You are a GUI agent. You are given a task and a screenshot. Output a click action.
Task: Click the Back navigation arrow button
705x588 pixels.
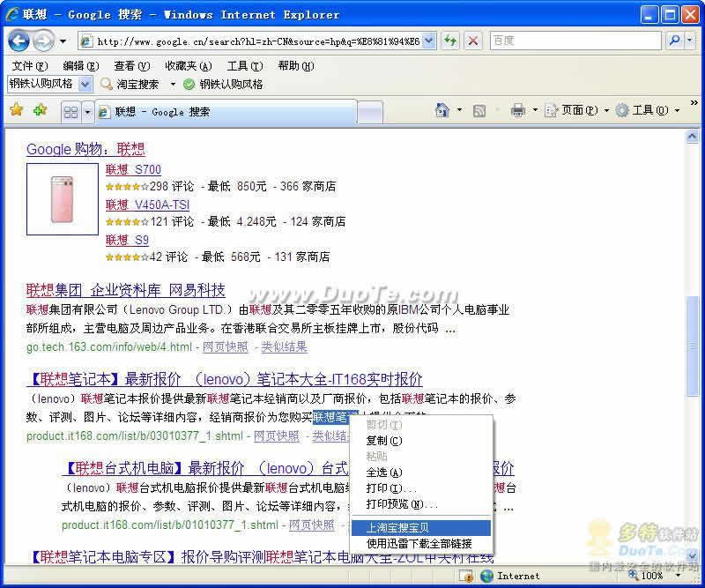pyautogui.click(x=19, y=41)
